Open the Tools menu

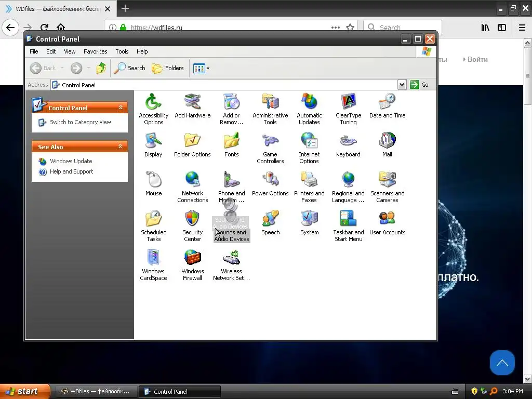coord(122,51)
